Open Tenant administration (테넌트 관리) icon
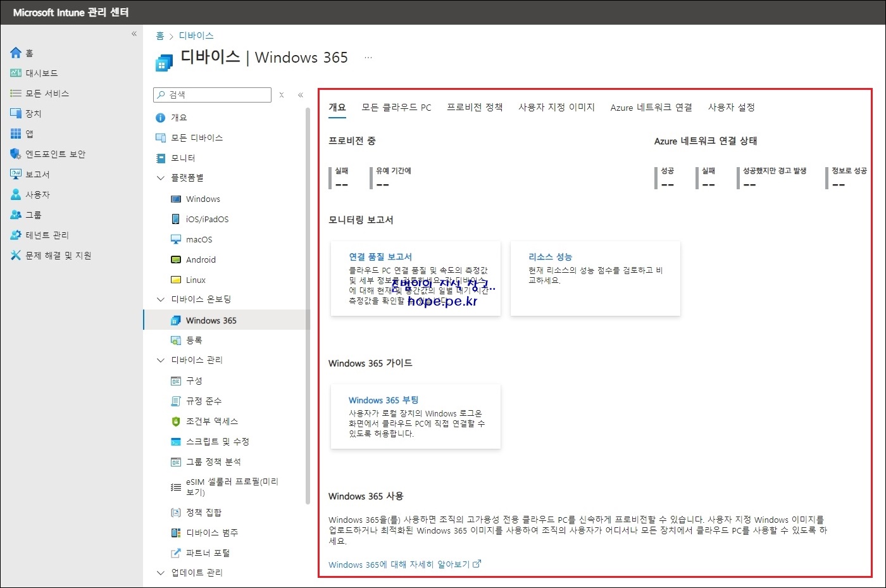 (x=16, y=235)
